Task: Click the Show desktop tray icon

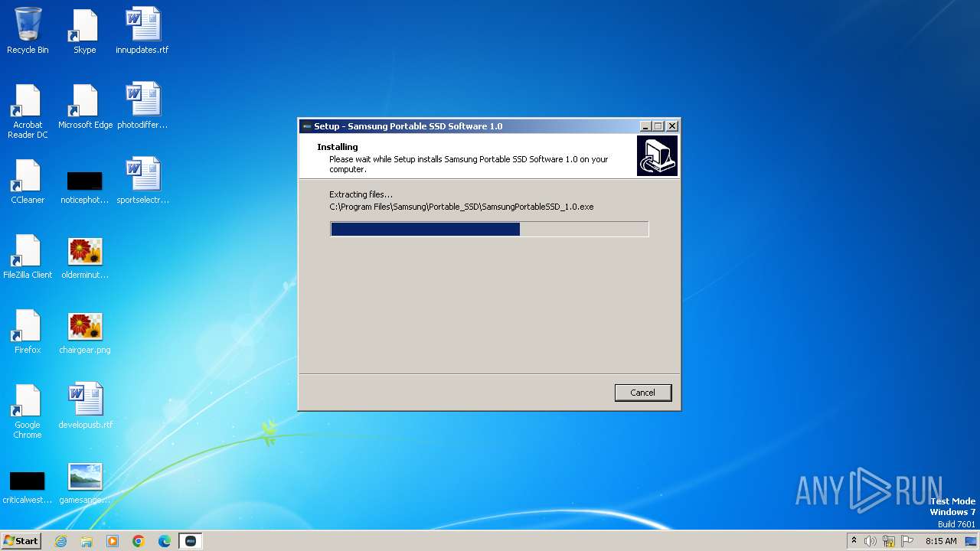Action: [971, 541]
